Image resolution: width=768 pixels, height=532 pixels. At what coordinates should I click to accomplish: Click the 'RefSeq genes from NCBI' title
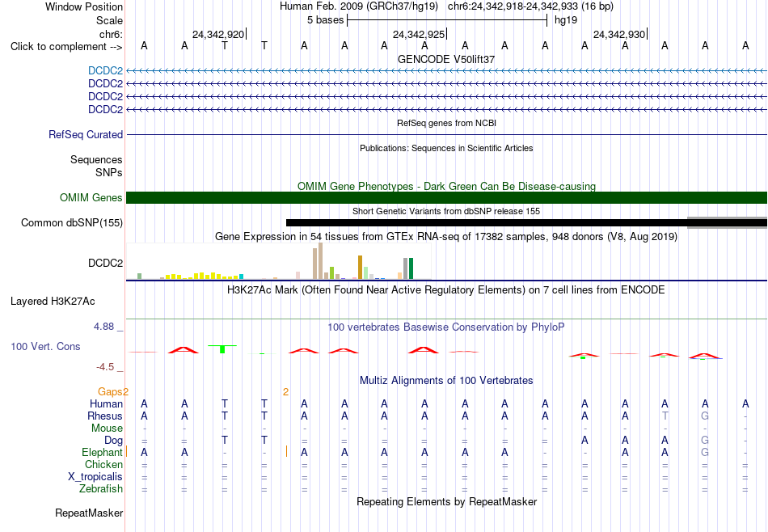(x=446, y=123)
